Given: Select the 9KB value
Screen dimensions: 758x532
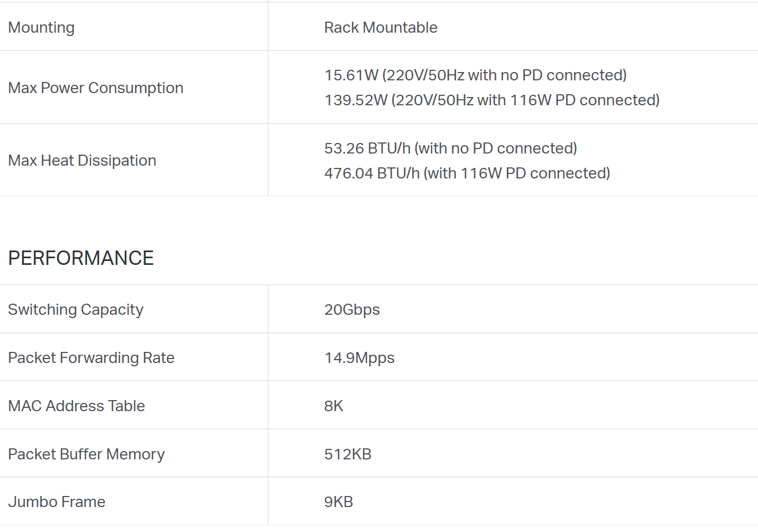Looking at the screenshot, I should [x=339, y=502].
